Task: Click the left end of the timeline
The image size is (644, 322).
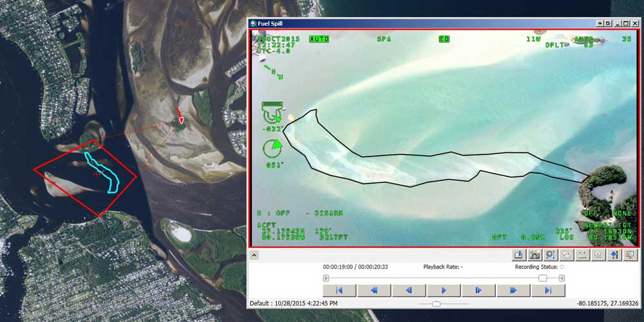Action: click(x=327, y=278)
